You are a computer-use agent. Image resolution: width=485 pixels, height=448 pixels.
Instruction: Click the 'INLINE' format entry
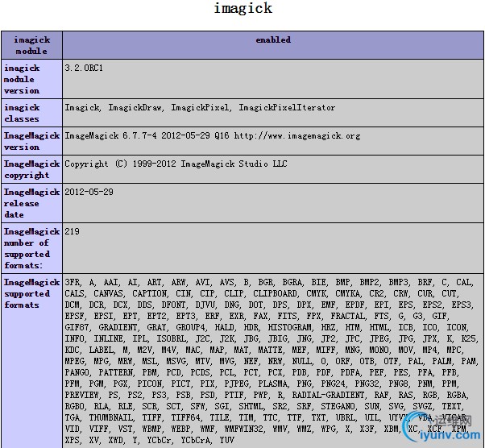click(x=108, y=338)
